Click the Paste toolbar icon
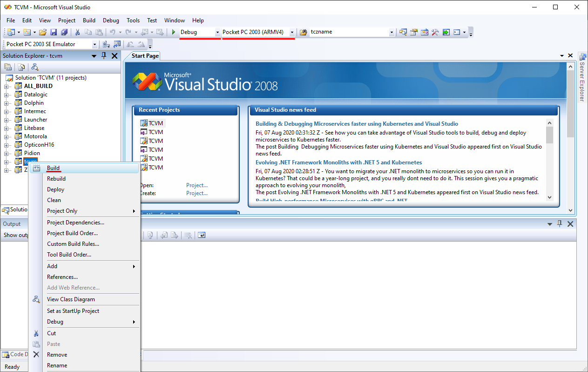The image size is (588, 372). click(99, 32)
